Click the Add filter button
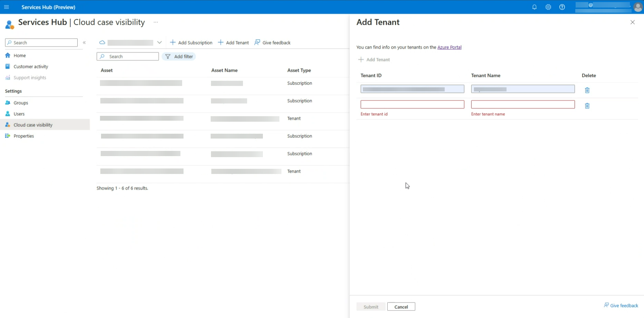Image resolution: width=644 pixels, height=318 pixels. pyautogui.click(x=179, y=56)
